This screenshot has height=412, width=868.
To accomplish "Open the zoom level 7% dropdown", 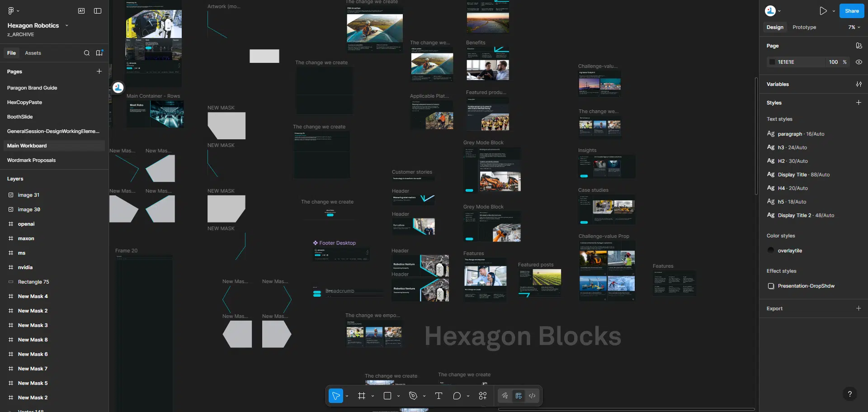I will pos(854,27).
